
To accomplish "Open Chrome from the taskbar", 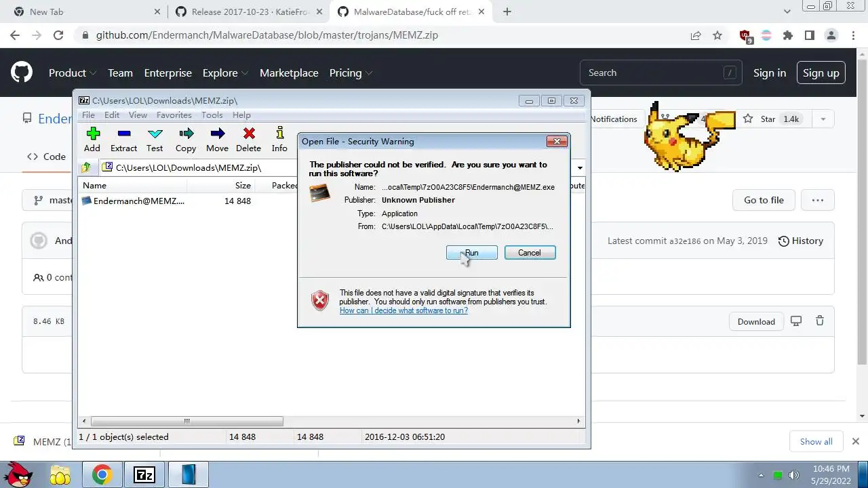I will click(102, 475).
